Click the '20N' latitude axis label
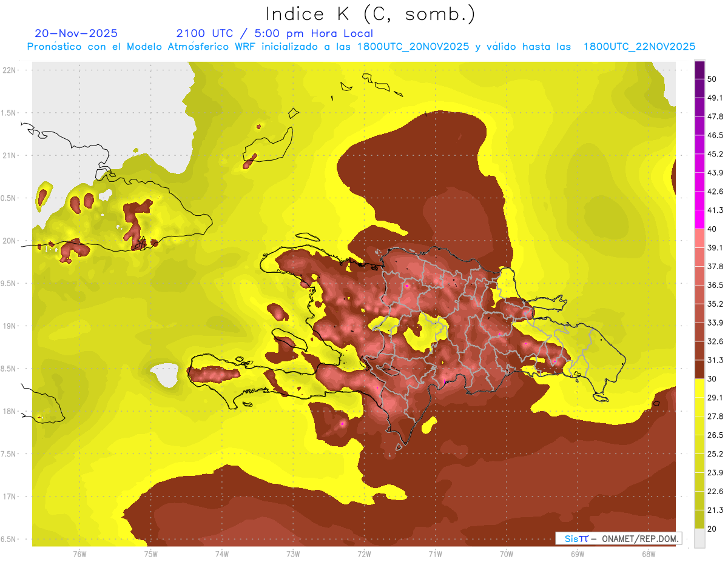728x562 pixels. [10, 241]
